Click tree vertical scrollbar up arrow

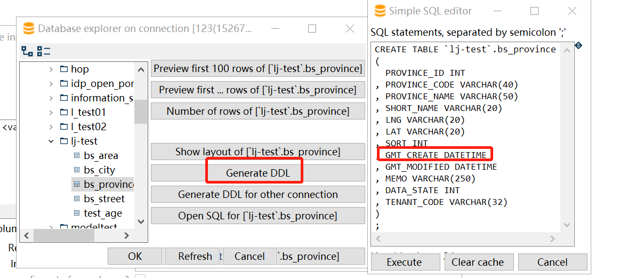click(141, 69)
